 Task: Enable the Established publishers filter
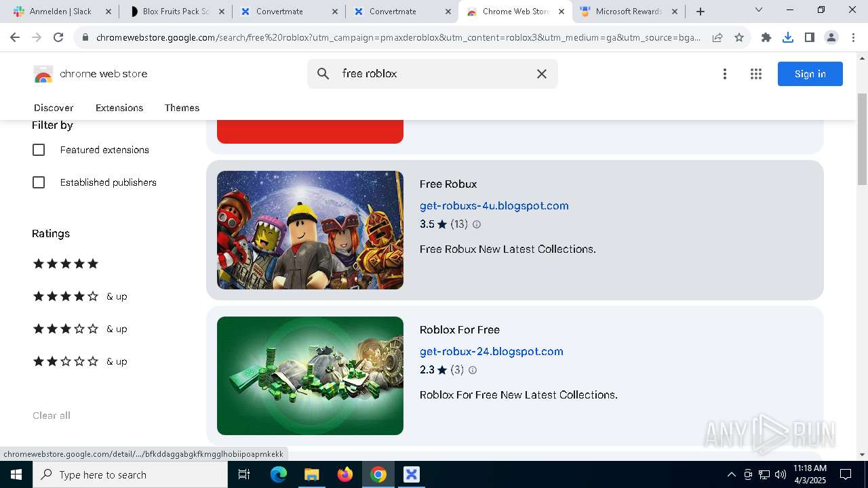pyautogui.click(x=39, y=182)
